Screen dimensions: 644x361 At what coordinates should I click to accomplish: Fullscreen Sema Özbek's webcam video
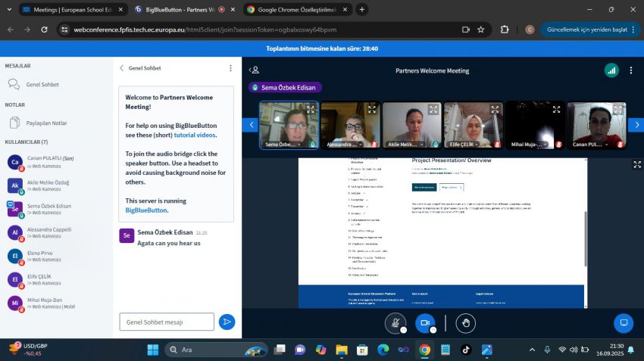click(x=310, y=109)
